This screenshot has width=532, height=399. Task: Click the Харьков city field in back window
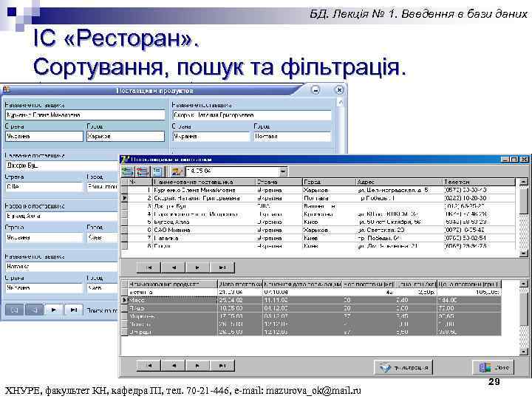point(125,136)
